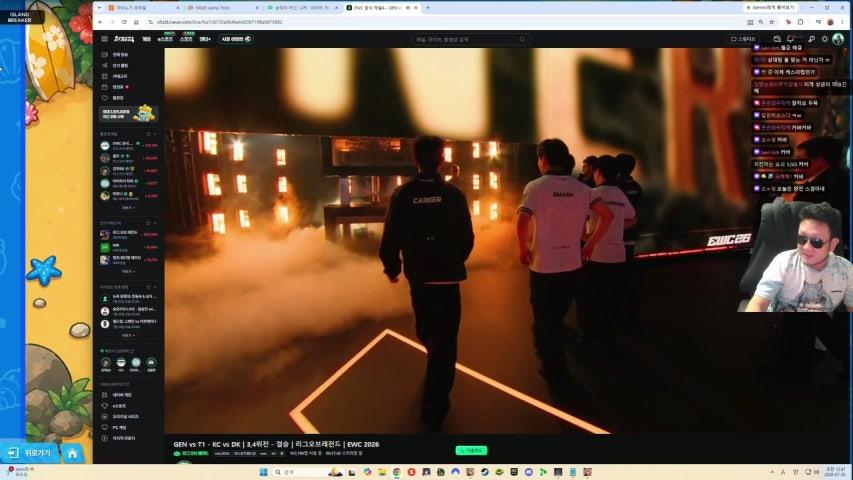
Task: Reload the Chrome page
Action: click(x=125, y=22)
